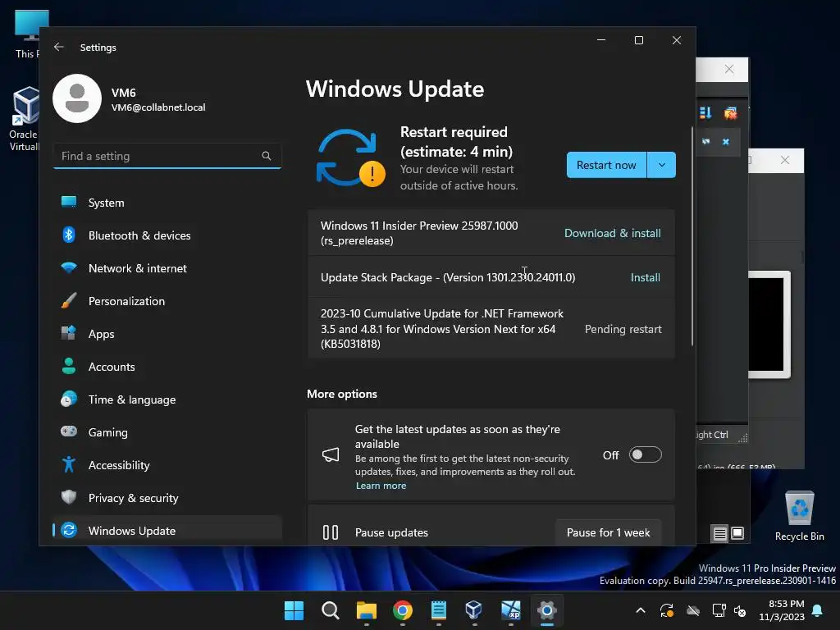Viewport: 840px width, 630px height.
Task: Show hidden tray icons chevron
Action: pyautogui.click(x=640, y=610)
